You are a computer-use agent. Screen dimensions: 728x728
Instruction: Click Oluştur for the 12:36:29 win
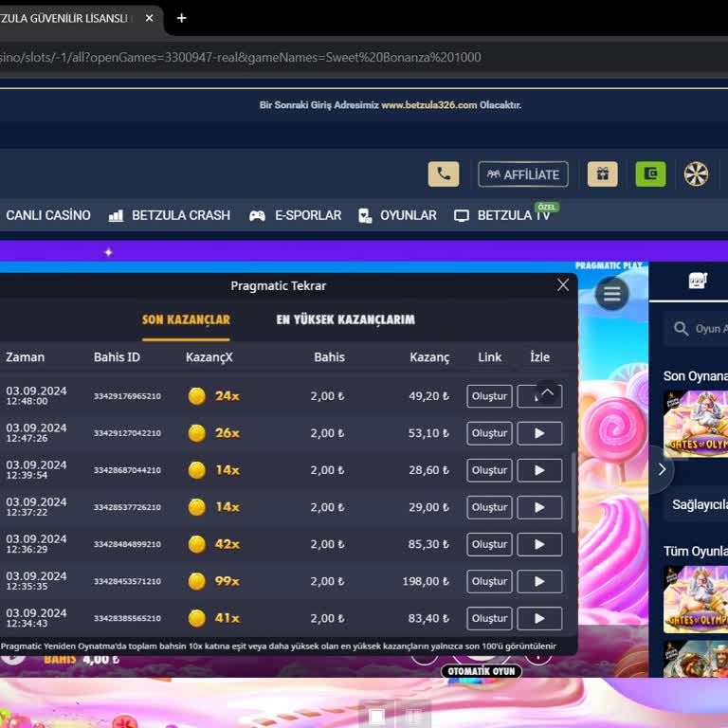489,544
